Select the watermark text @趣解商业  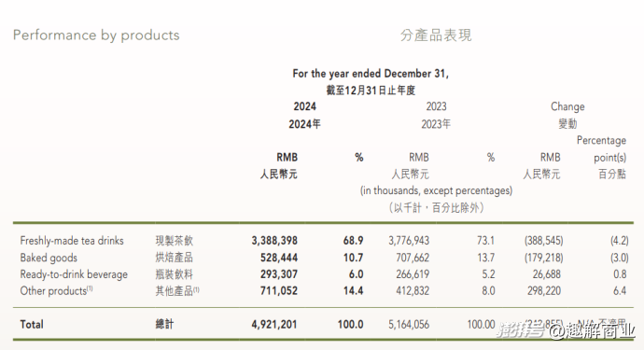593,330
